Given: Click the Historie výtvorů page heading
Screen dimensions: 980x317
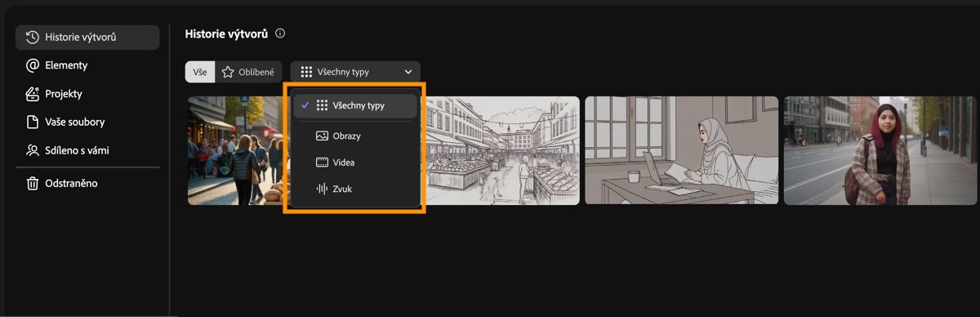Looking at the screenshot, I should point(227,33).
